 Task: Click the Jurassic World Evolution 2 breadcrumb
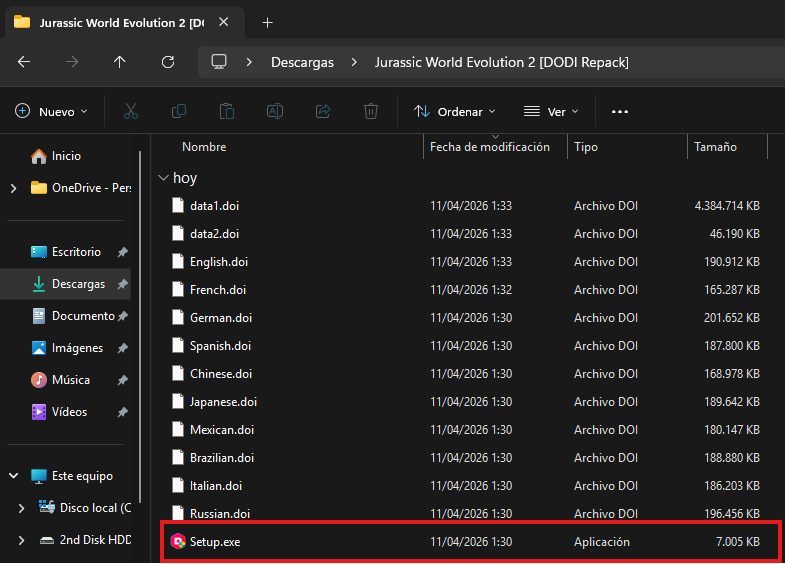pyautogui.click(x=502, y=62)
